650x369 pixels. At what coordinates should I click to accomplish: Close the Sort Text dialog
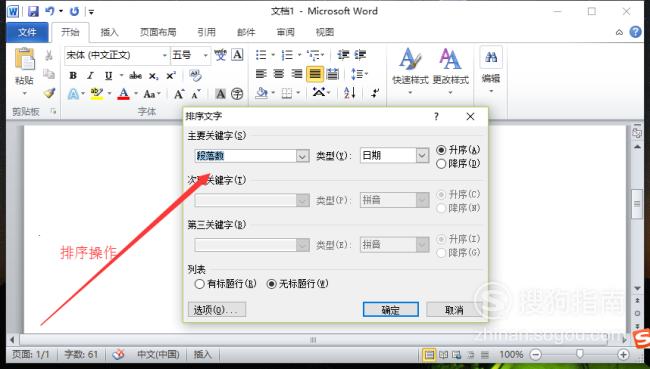click(x=470, y=117)
